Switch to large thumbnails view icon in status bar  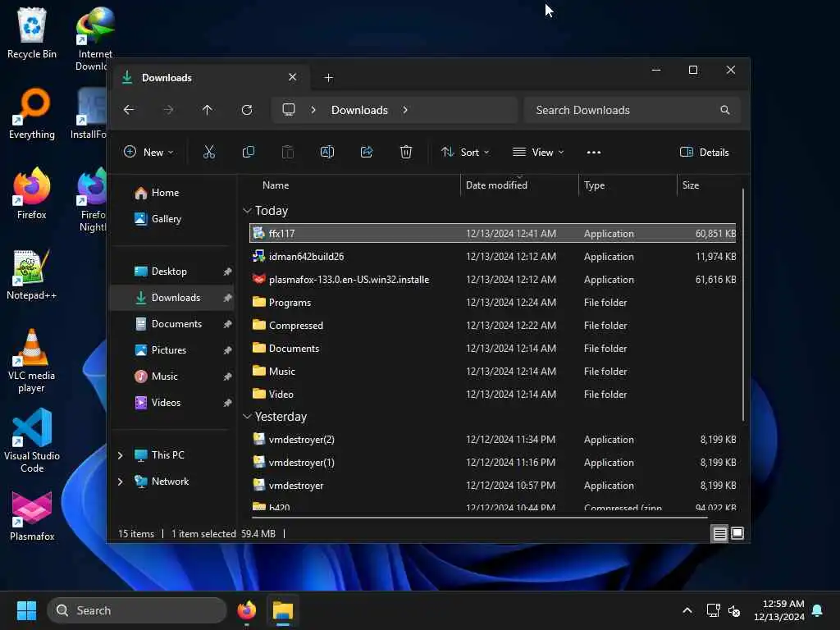pos(737,533)
